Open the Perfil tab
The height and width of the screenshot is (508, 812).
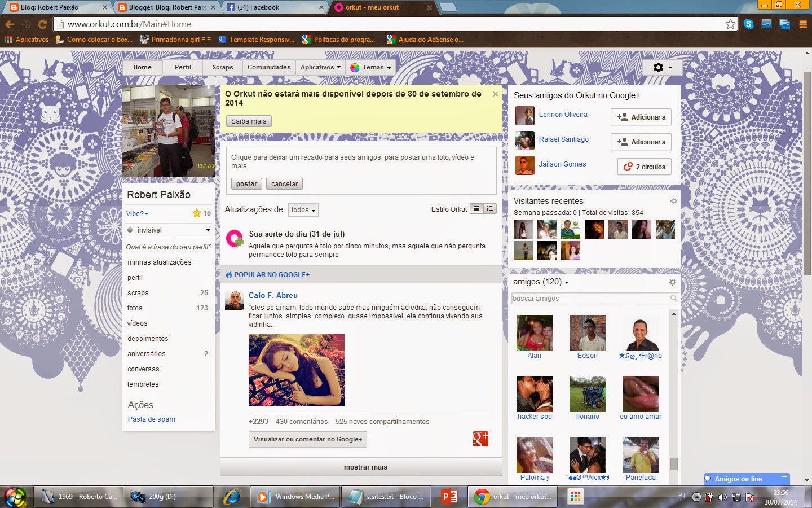[183, 67]
